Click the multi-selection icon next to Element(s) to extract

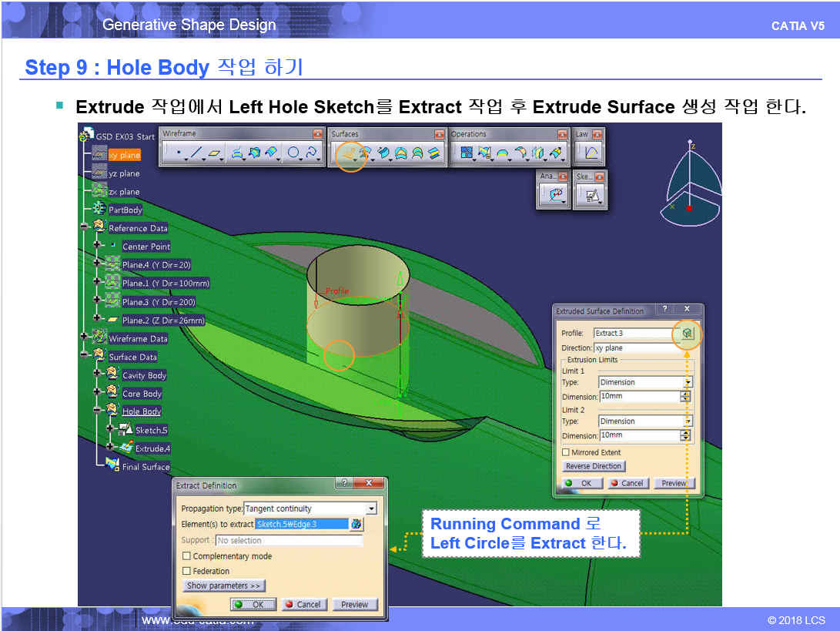coord(356,524)
